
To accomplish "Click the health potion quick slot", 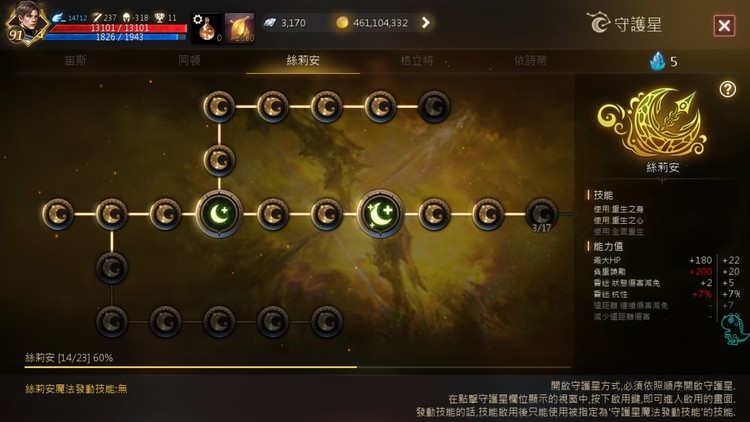I will tap(207, 29).
